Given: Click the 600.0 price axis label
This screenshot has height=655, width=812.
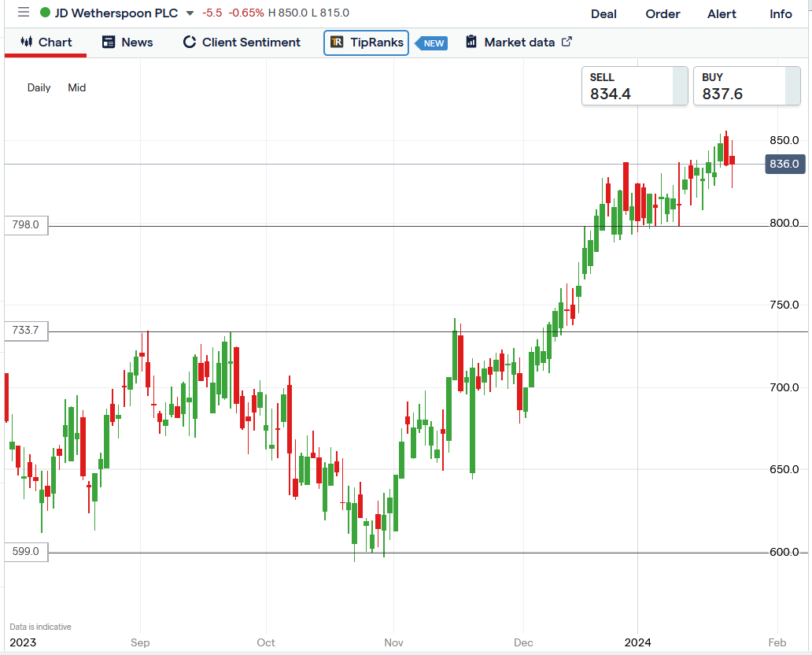Looking at the screenshot, I should coord(784,552).
